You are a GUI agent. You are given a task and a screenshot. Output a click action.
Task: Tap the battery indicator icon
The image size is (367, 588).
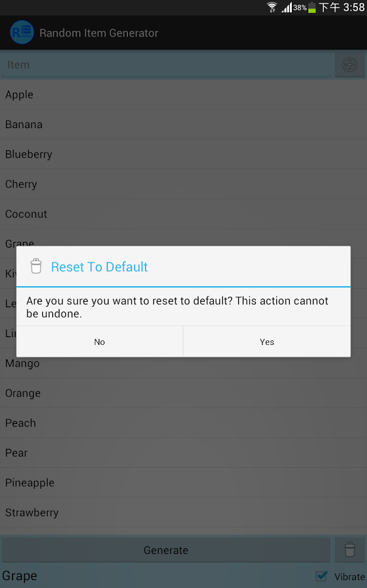point(312,7)
